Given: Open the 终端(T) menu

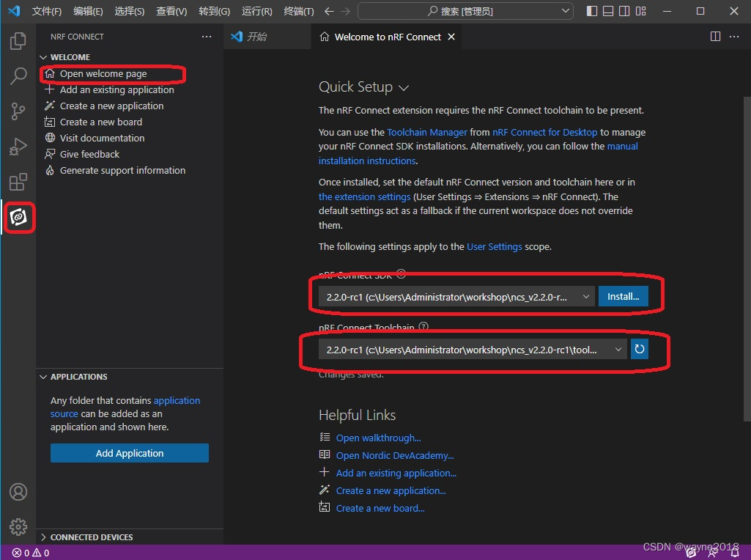Looking at the screenshot, I should (299, 11).
